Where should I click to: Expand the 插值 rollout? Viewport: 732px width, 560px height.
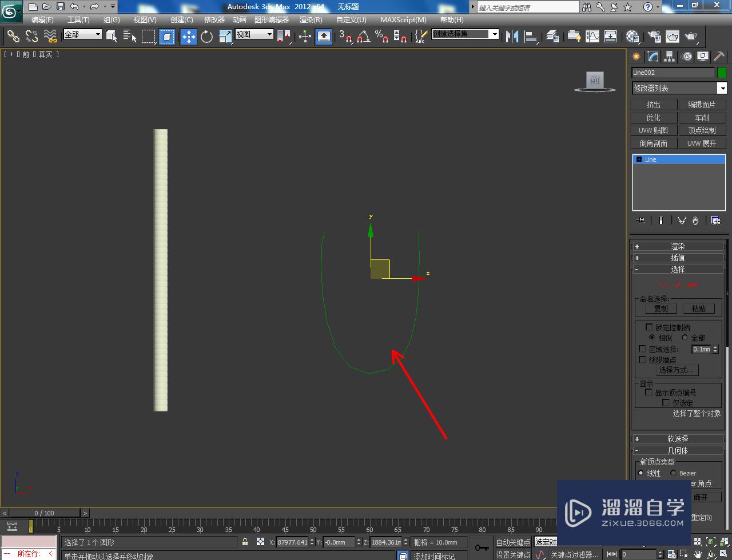pos(678,258)
